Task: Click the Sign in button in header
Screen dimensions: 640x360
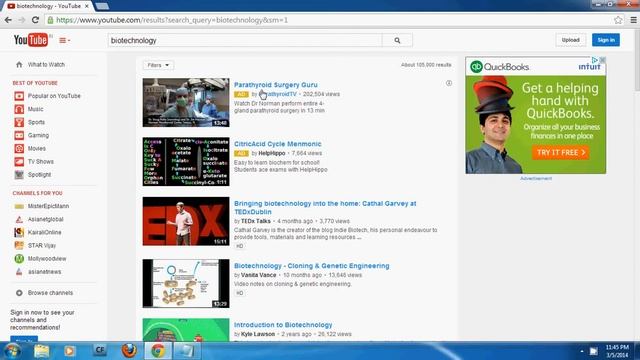Action: pyautogui.click(x=606, y=40)
